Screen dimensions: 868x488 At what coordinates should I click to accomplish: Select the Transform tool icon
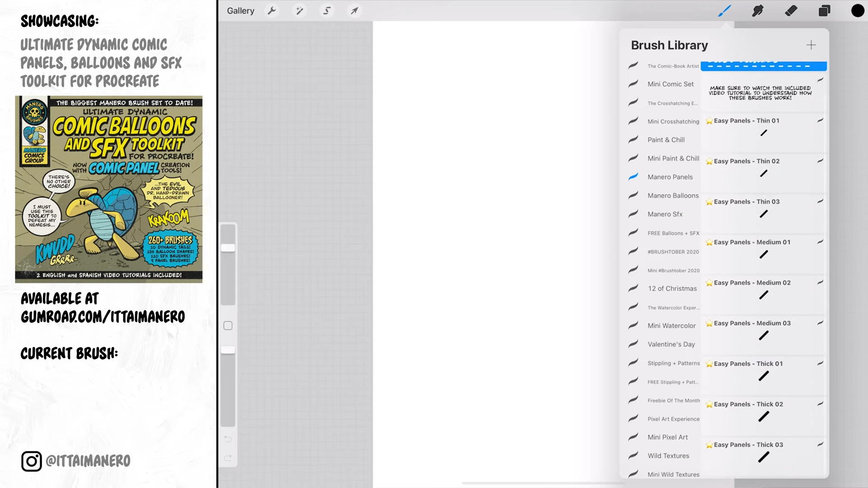tap(353, 11)
